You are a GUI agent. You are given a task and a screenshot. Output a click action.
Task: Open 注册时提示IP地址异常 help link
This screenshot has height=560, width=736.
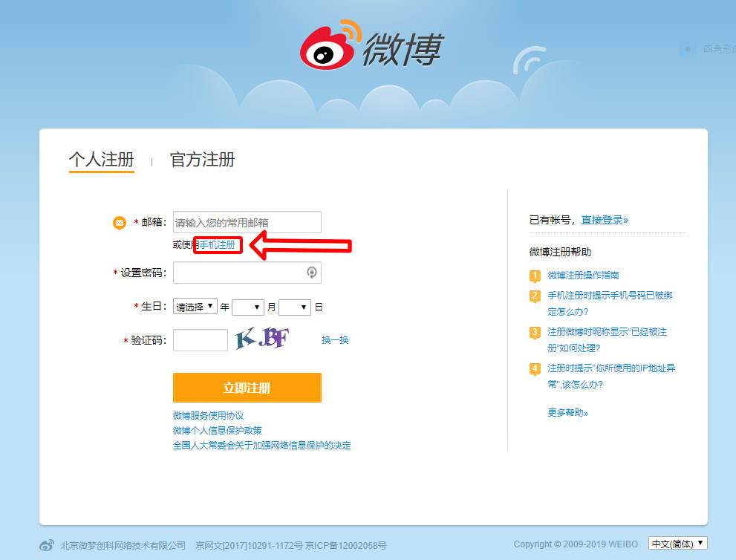(612, 376)
